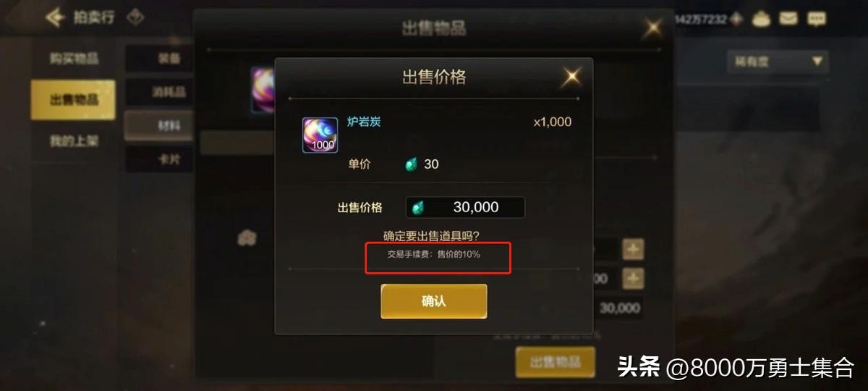Screen dimensions: 868x391
Task: Close the 出售物品 panel behind the dialog
Action: pyautogui.click(x=653, y=28)
